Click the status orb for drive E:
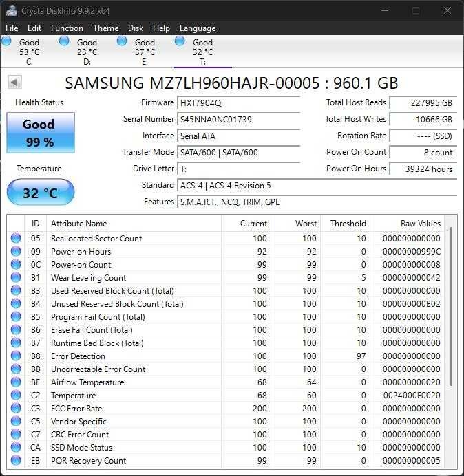The height and width of the screenshot is (476, 464). coord(122,41)
